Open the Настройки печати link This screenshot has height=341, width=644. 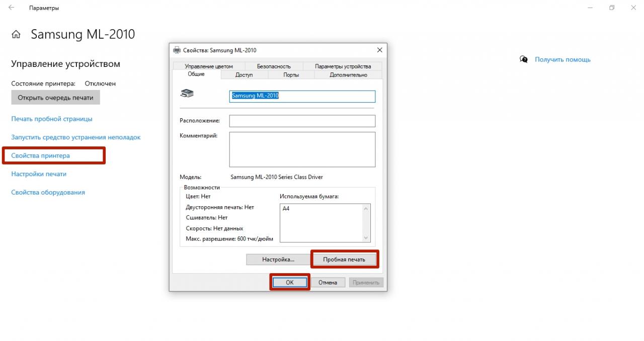[x=39, y=174]
